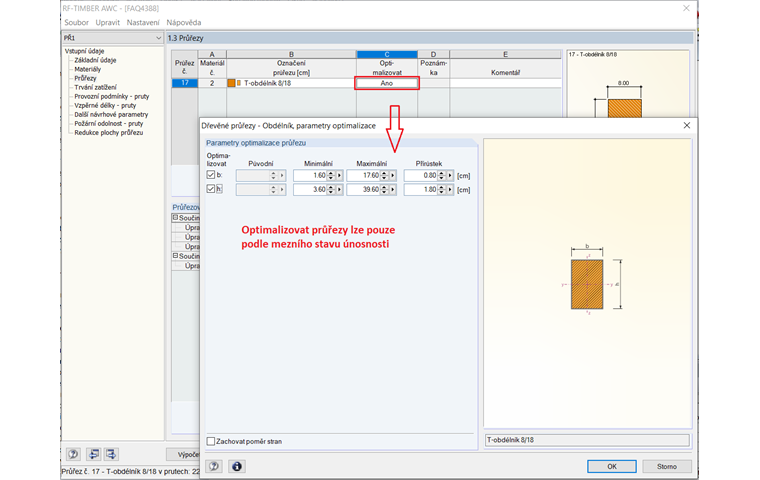The image size is (760, 480).
Task: Click the rectangle cross-section preview in dialog
Action: pyautogui.click(x=587, y=284)
